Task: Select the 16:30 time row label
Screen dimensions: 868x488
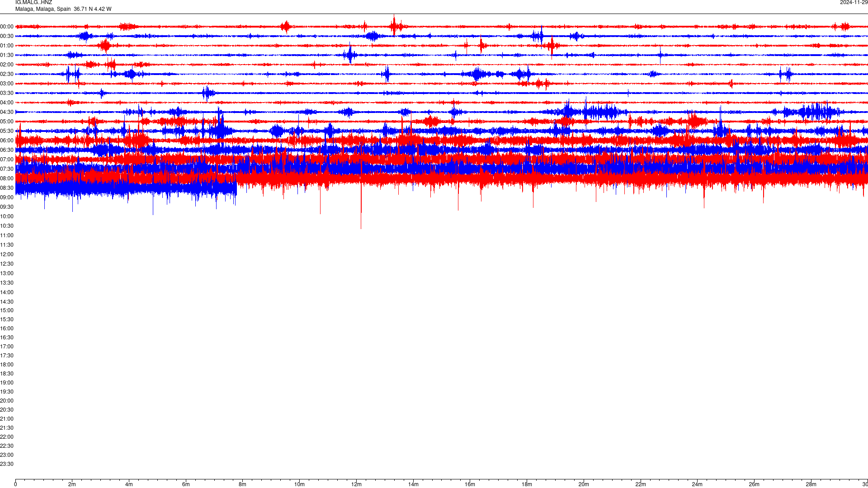Action: point(7,338)
